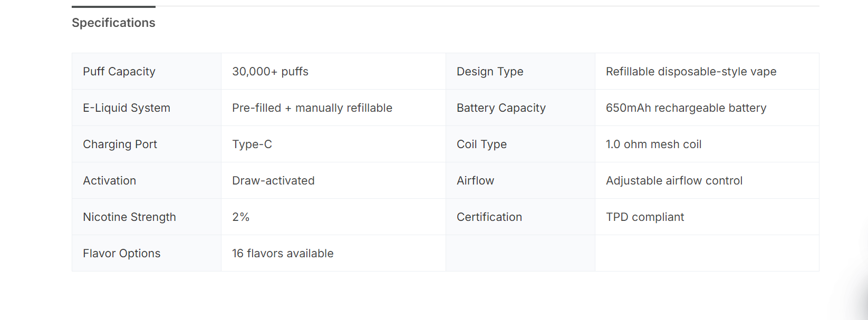Select the Adjustable airflow control value
The height and width of the screenshot is (320, 868).
click(674, 181)
